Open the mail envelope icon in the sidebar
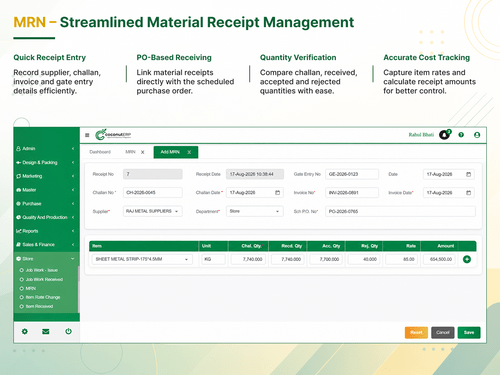Viewport: 500px width, 375px height. click(46, 331)
